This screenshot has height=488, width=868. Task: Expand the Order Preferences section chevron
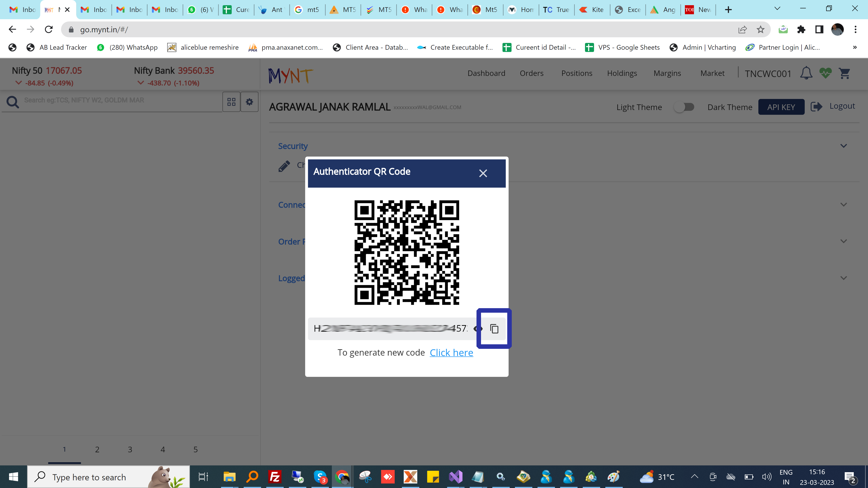pyautogui.click(x=843, y=241)
